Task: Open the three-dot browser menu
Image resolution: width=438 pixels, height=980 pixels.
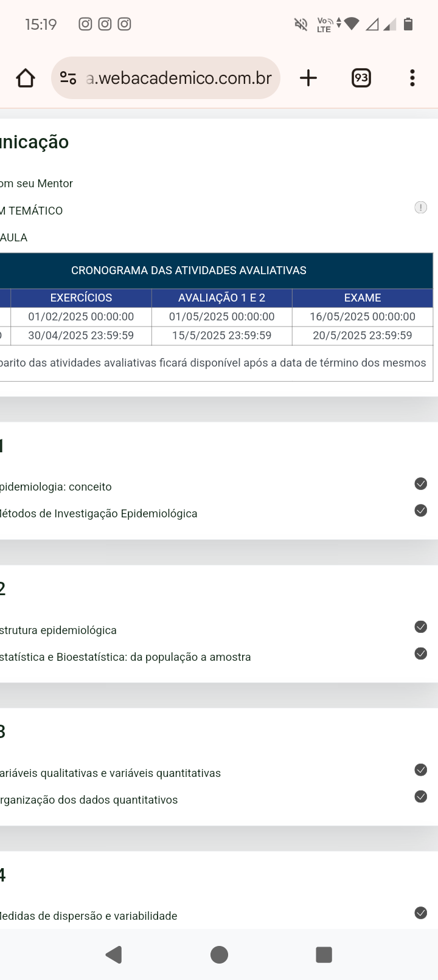Action: (412, 78)
